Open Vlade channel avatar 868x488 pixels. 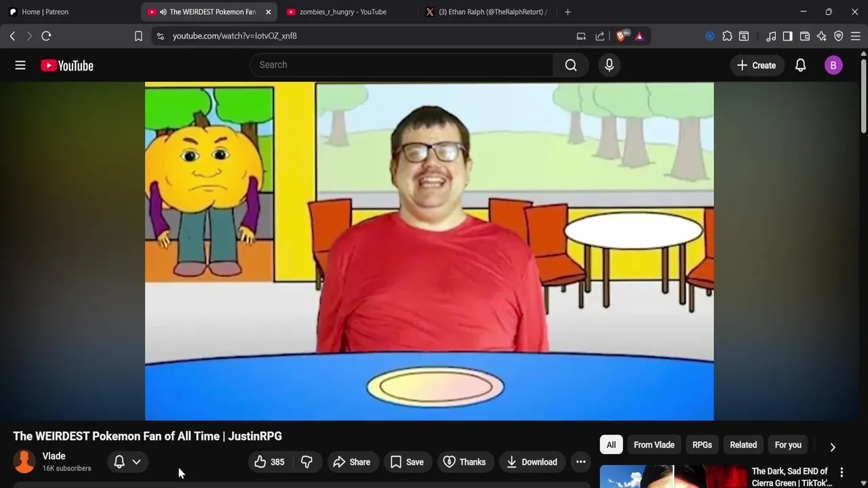pos(24,462)
